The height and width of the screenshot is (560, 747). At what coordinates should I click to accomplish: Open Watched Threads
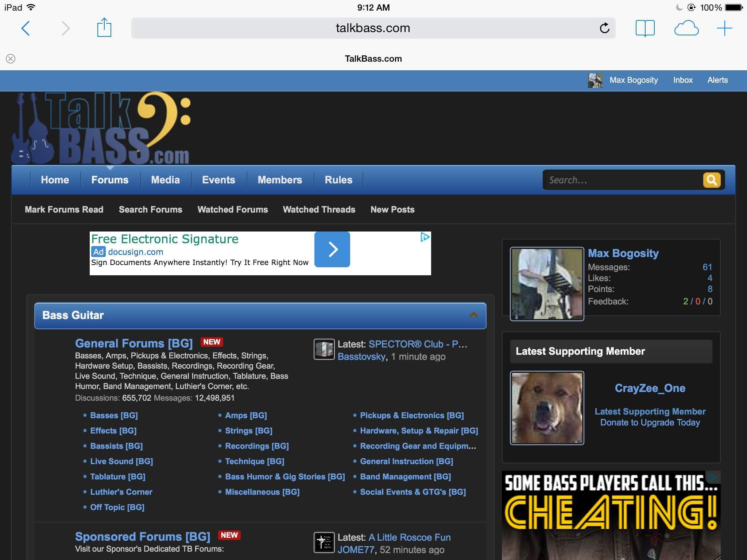(x=319, y=210)
